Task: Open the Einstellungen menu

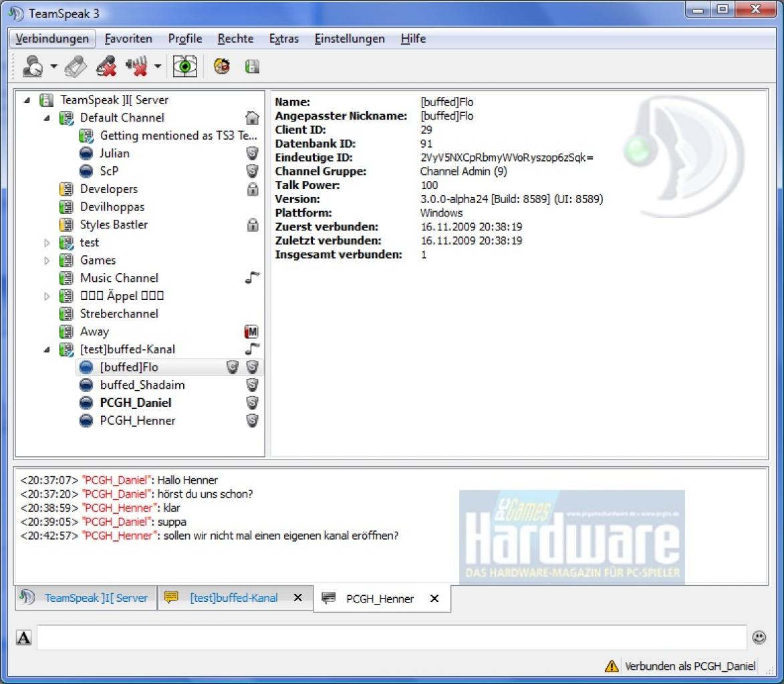Action: (350, 39)
